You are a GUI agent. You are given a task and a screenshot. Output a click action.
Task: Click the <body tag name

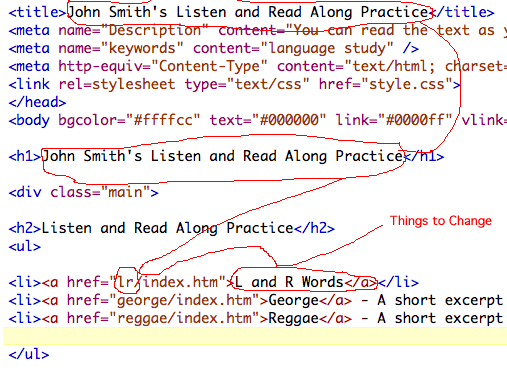tap(29, 121)
